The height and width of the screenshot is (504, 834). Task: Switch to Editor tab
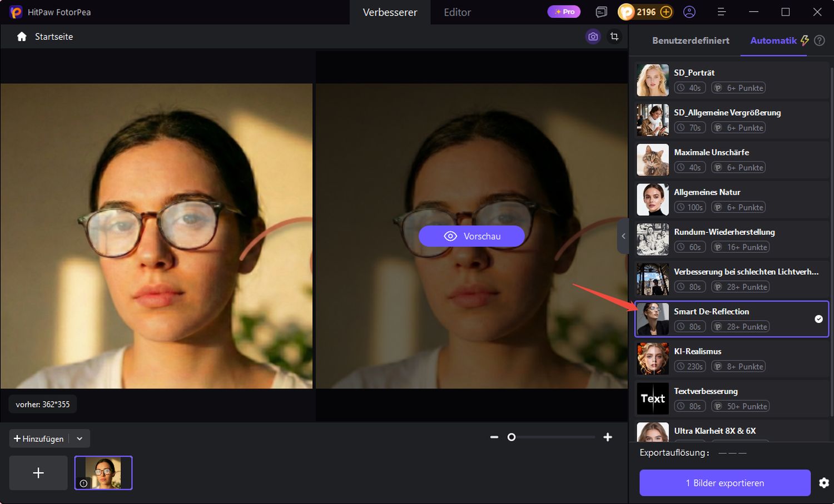(457, 12)
